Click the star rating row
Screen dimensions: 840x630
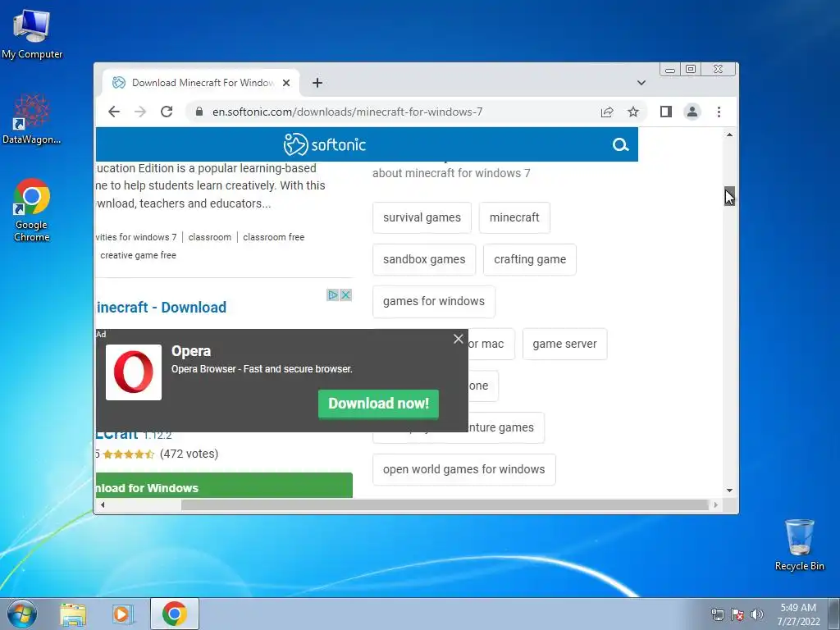129,454
